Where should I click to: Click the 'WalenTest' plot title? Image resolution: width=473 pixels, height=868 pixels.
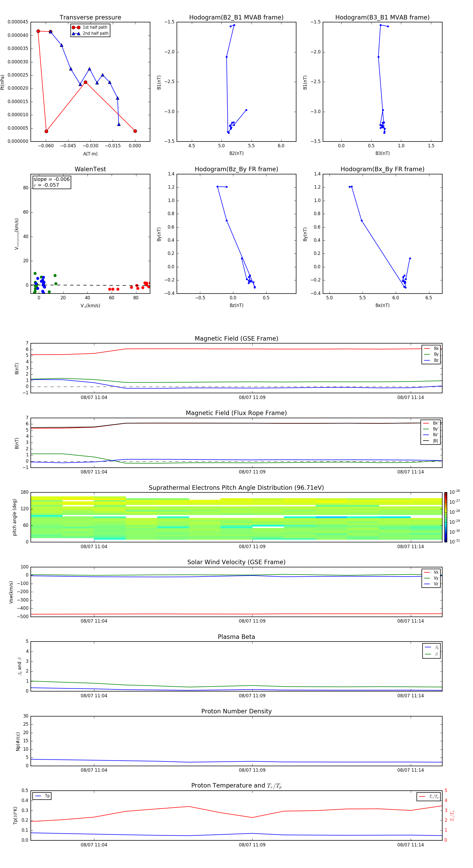click(x=90, y=169)
